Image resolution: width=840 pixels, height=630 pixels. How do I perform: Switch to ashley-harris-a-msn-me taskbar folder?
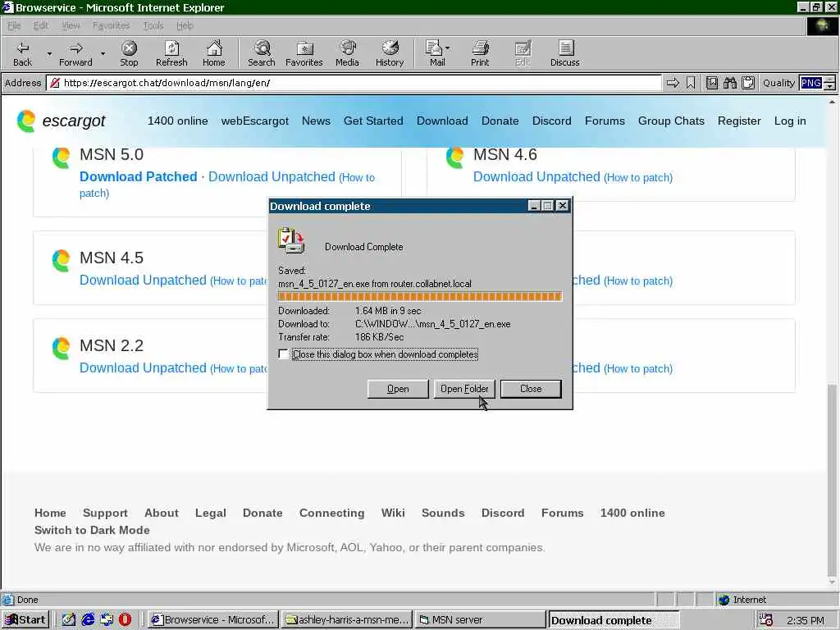(x=347, y=620)
